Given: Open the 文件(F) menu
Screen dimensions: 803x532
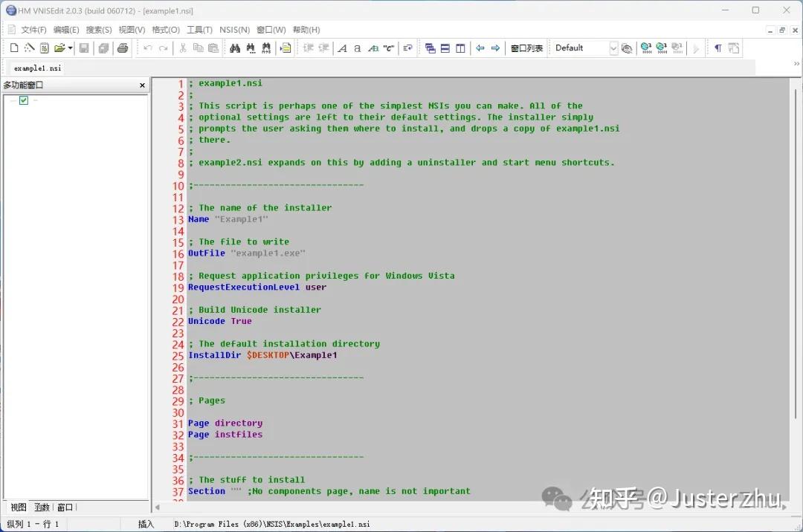Looking at the screenshot, I should [x=33, y=30].
